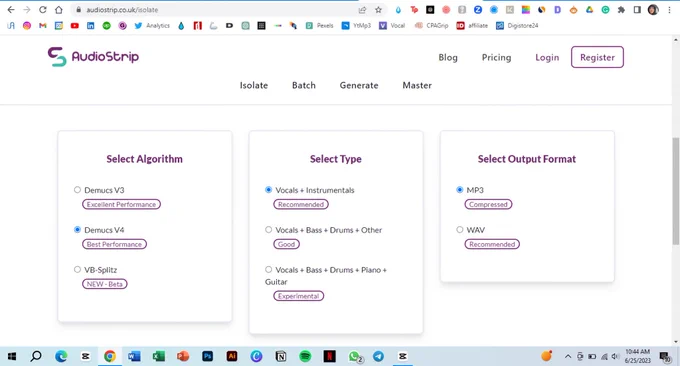Click the NEW - Beta badge
The image size is (680, 366).
tap(105, 284)
